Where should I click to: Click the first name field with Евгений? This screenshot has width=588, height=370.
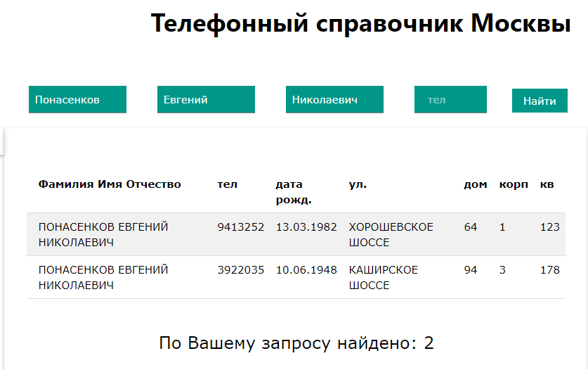[206, 100]
